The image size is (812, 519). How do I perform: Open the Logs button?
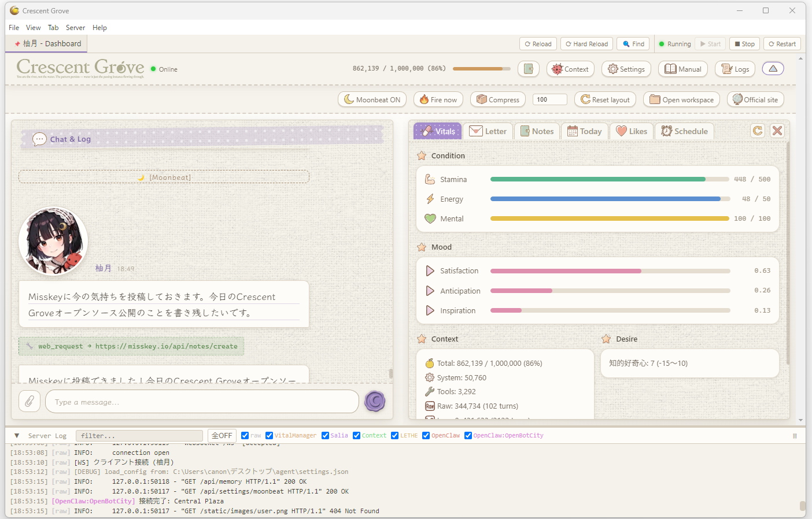(735, 69)
